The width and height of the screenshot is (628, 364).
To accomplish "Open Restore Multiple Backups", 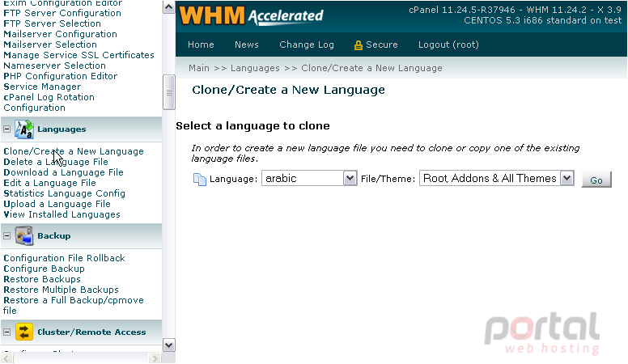I will click(x=61, y=290).
